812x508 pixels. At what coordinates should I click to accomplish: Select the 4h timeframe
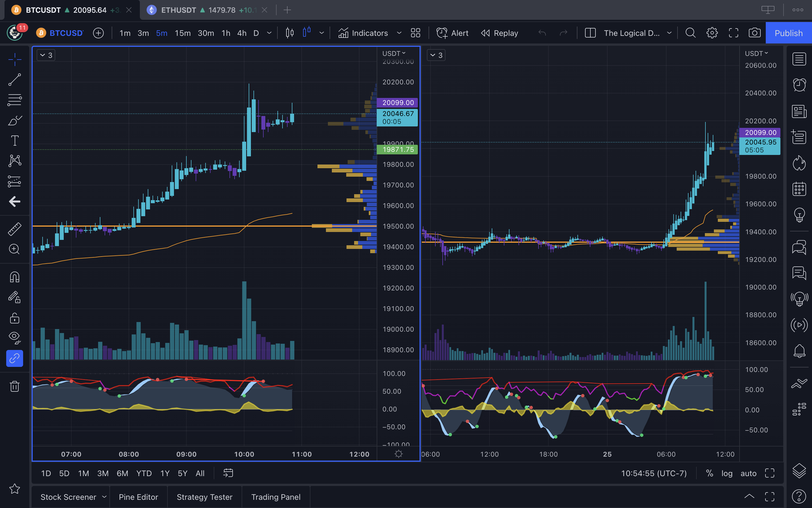coord(242,33)
